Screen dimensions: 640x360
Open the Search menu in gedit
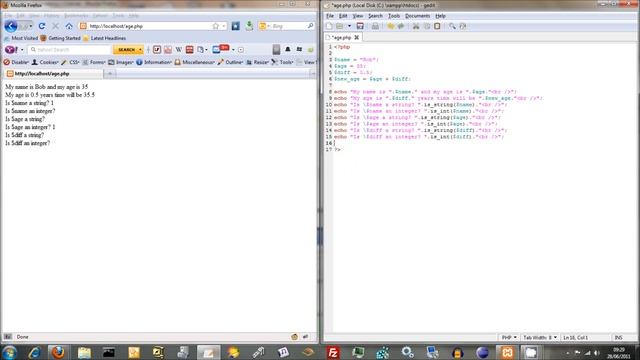click(375, 16)
